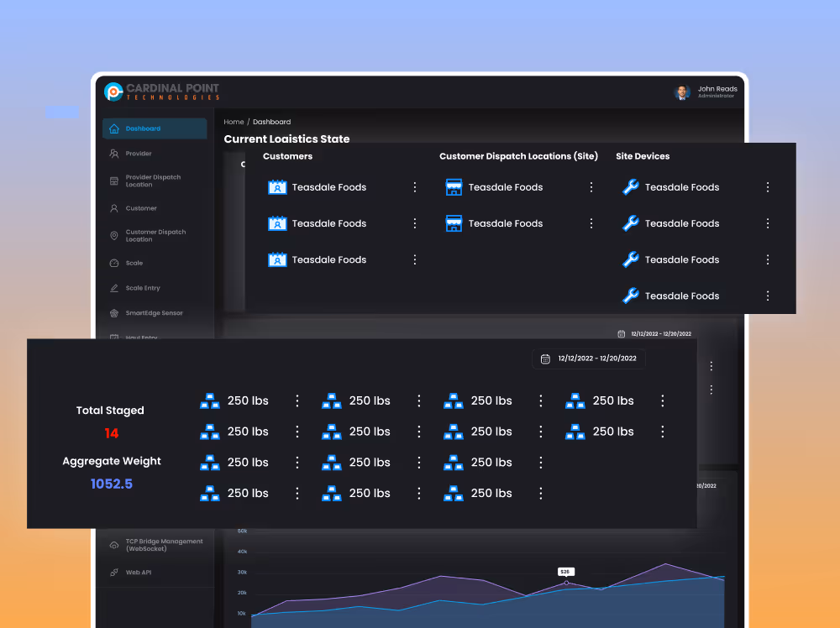
Task: Click the Cardinal Point Technologies logo
Action: coord(162,92)
